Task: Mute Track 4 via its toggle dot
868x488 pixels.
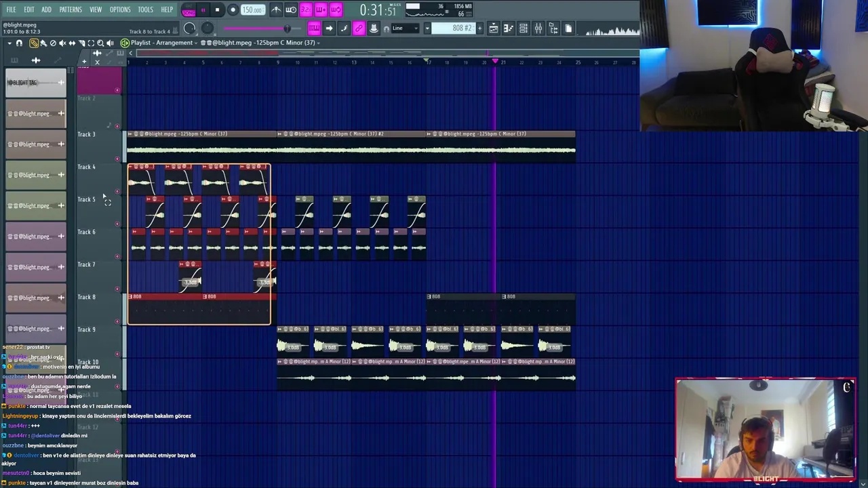Action: click(x=117, y=191)
